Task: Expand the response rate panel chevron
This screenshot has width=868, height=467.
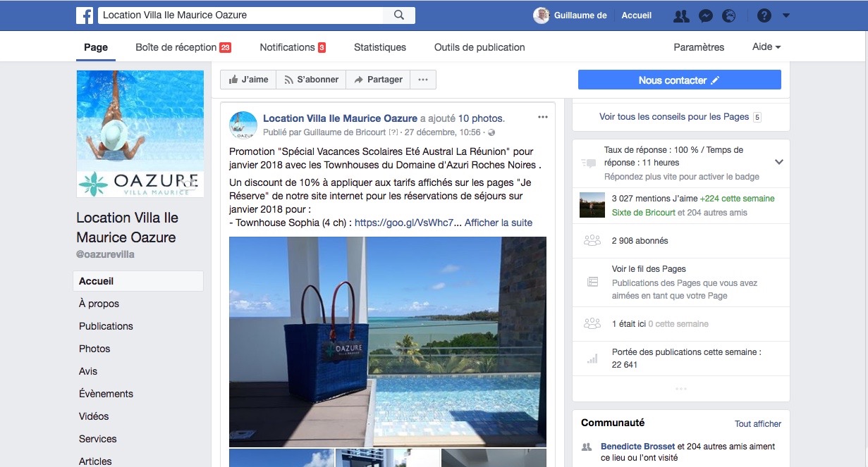Action: pos(778,162)
